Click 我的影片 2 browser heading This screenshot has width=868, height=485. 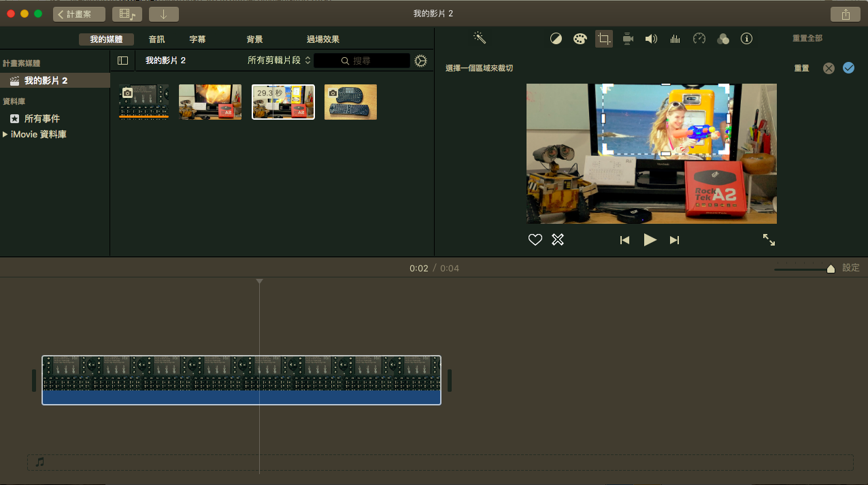166,61
